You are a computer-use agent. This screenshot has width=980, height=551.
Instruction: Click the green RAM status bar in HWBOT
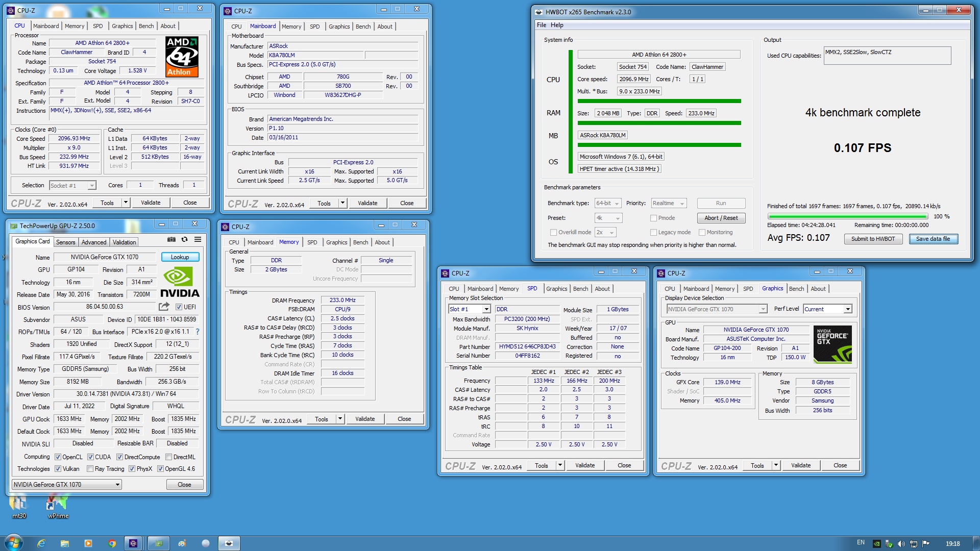659,123
